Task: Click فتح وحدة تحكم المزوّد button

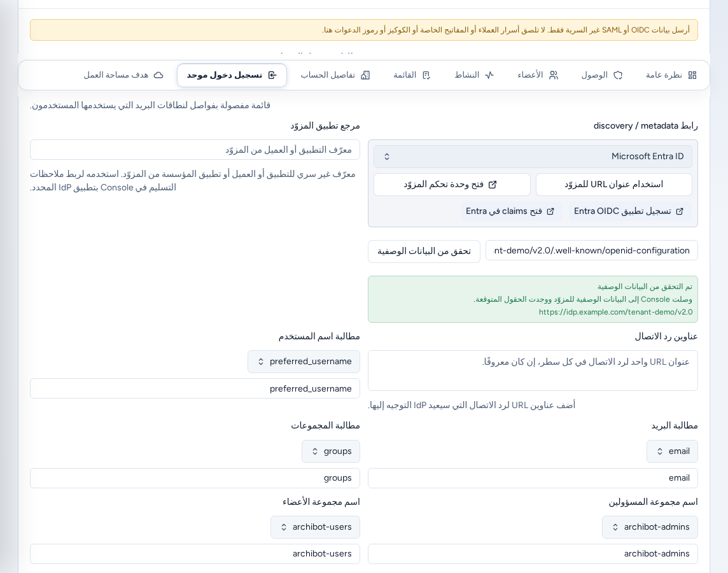Action: (452, 185)
